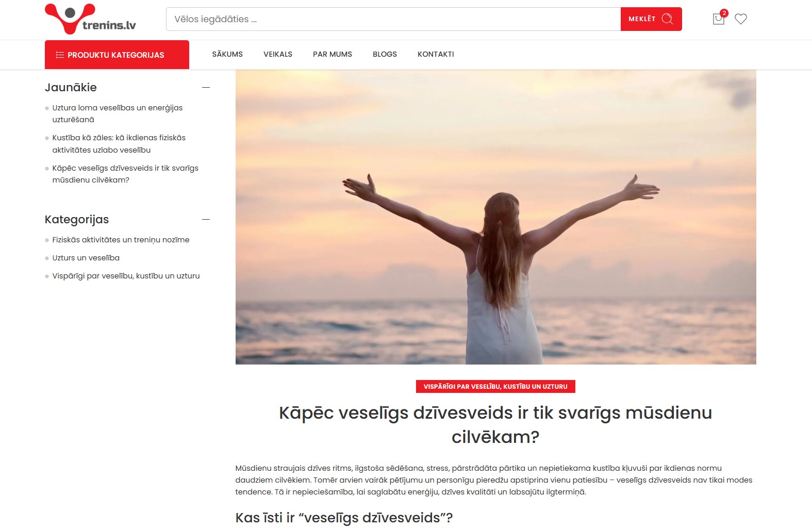Click the list icon beside Produktu Kategorijas
Screen dimensions: 812x528
click(60, 55)
